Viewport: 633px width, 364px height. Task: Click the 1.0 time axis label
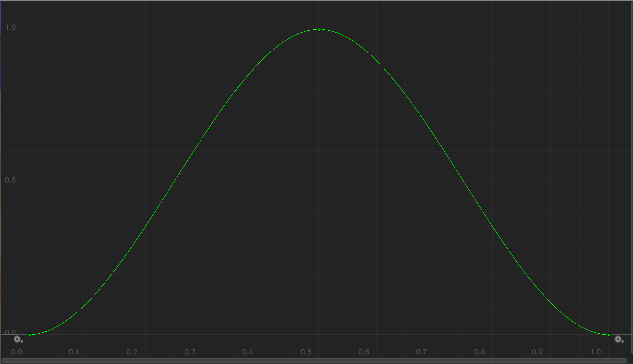(595, 352)
